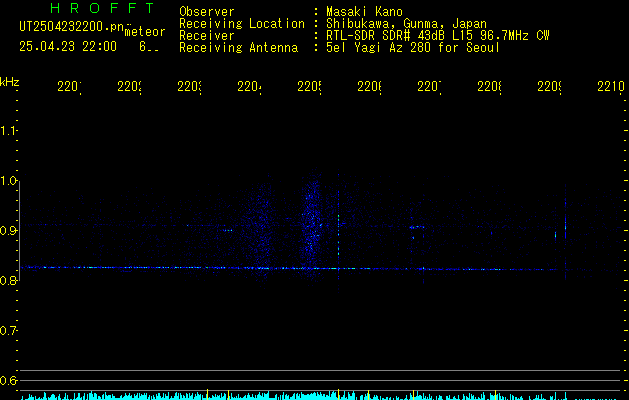Click the 2203 time axis label
This screenshot has width=629, height=400.
coord(189,86)
